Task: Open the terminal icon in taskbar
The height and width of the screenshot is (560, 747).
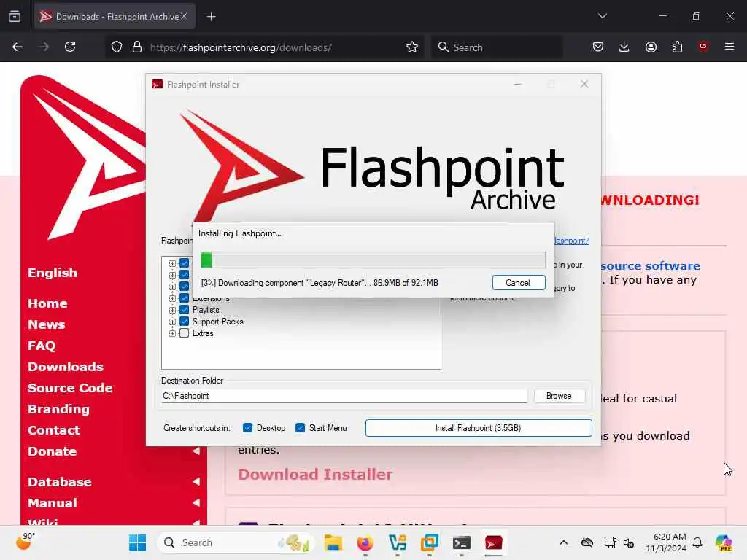Action: pos(462,542)
